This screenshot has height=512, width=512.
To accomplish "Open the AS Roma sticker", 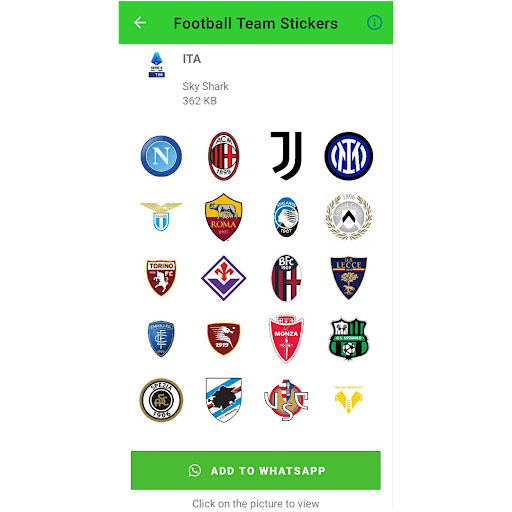I will [x=224, y=217].
